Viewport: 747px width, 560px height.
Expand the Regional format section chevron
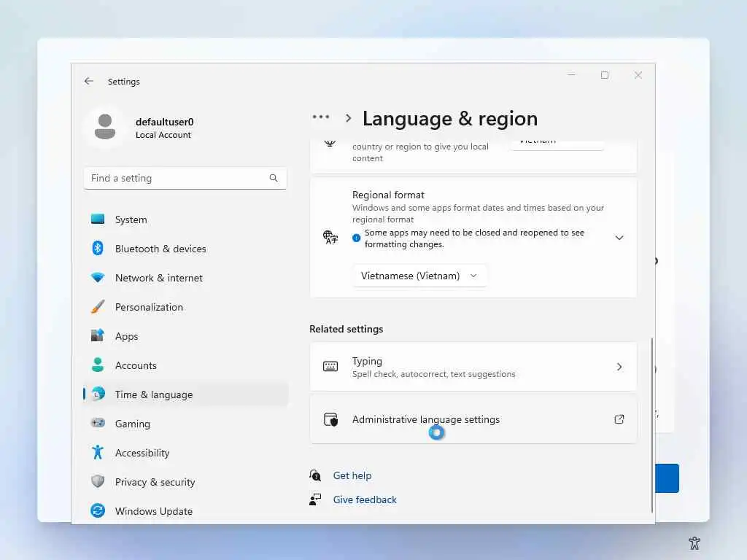(619, 238)
